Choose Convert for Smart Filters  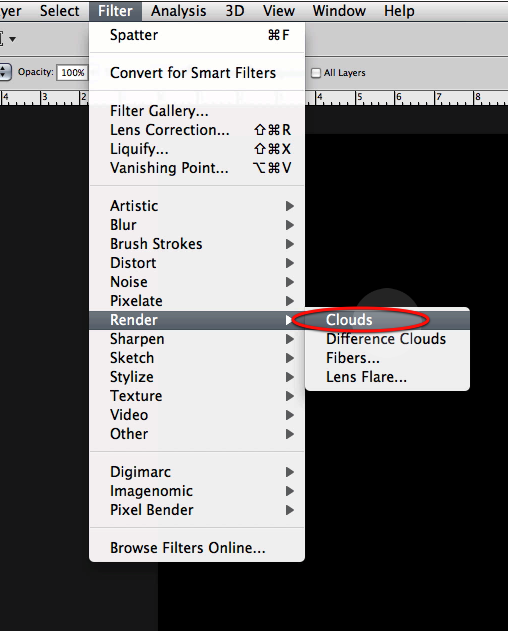(197, 73)
